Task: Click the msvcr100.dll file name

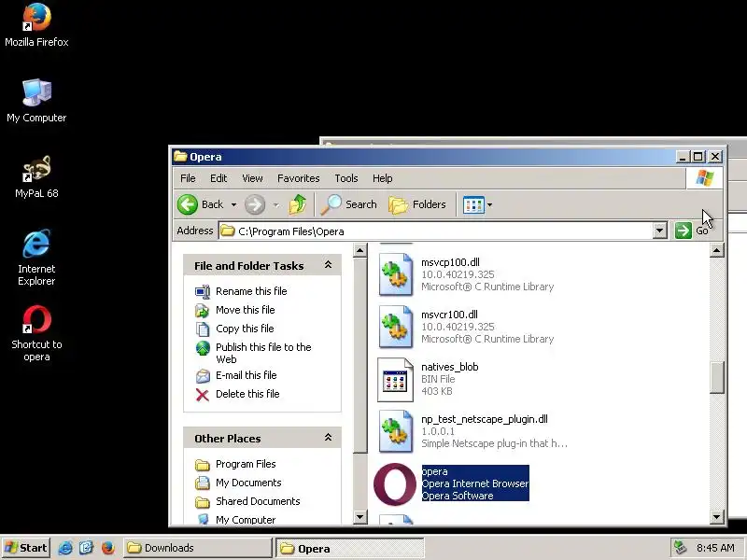Action: pos(449,315)
